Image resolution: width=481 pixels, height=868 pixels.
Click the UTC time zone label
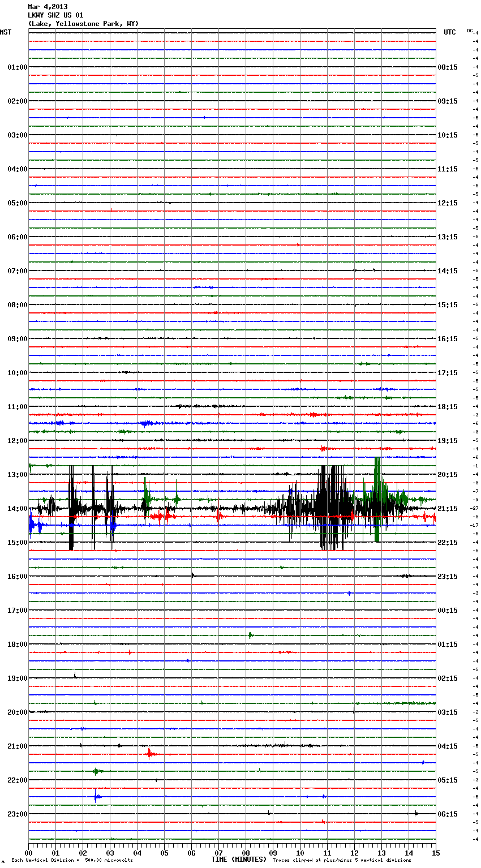coord(449,32)
